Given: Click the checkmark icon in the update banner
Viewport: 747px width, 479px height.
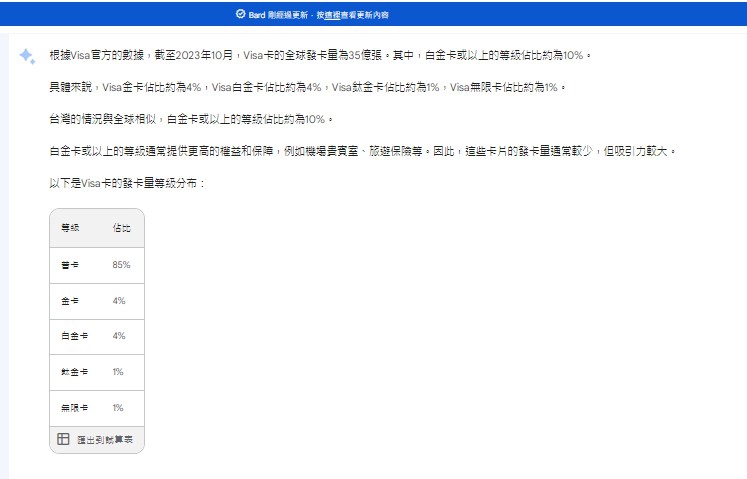Looking at the screenshot, I should click(x=240, y=15).
